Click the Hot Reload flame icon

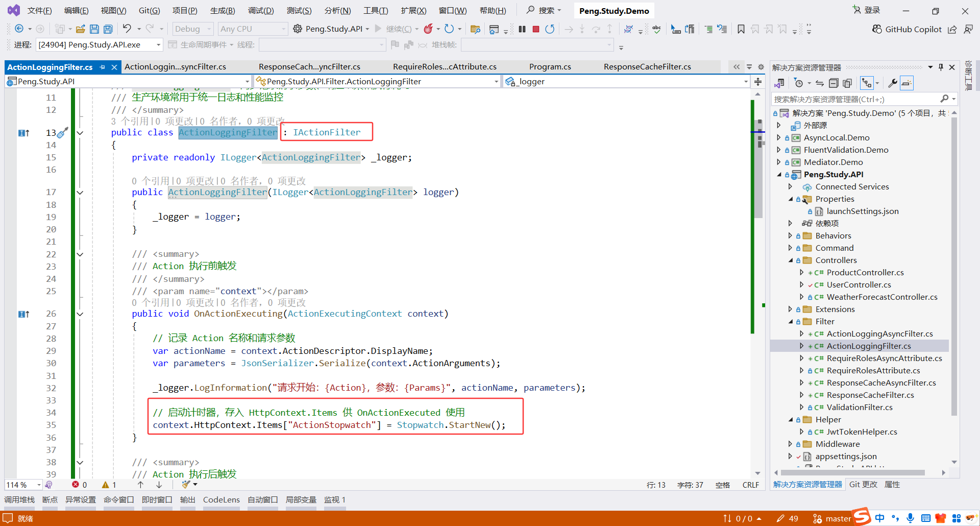point(428,29)
